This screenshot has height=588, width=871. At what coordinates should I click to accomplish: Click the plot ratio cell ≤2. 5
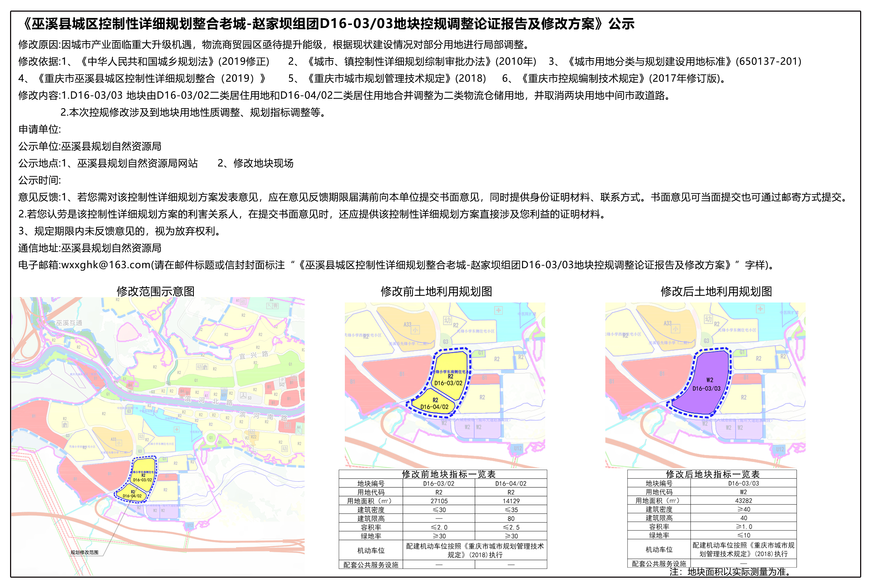511,527
